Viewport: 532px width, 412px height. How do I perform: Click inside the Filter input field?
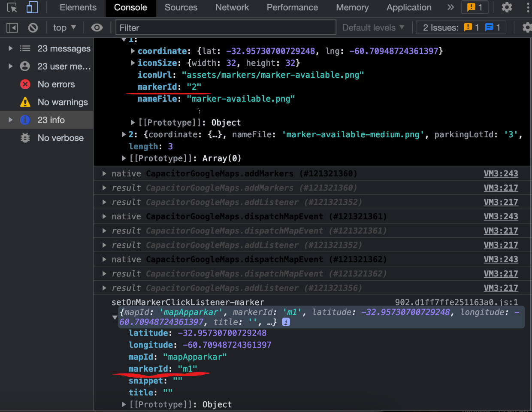point(223,27)
